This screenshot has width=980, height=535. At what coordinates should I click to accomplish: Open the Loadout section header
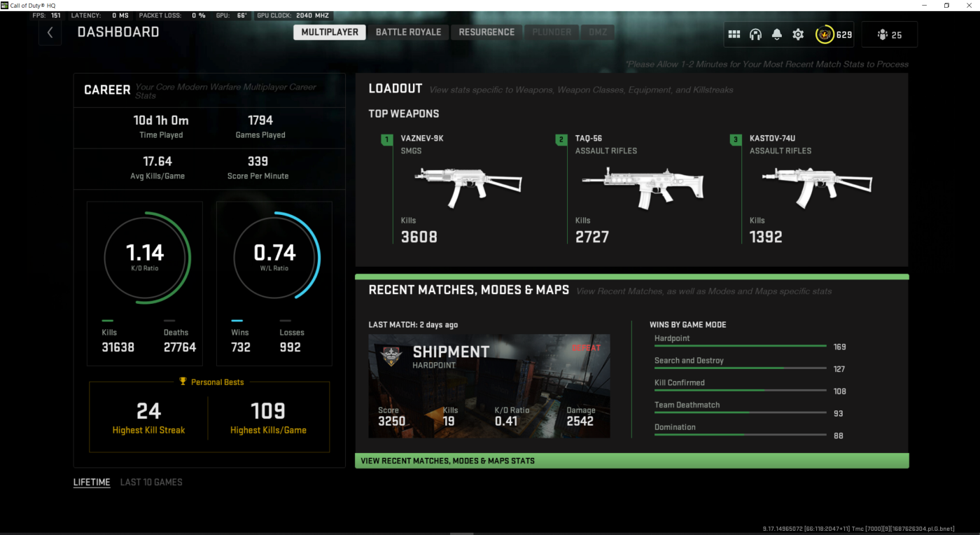(x=395, y=89)
